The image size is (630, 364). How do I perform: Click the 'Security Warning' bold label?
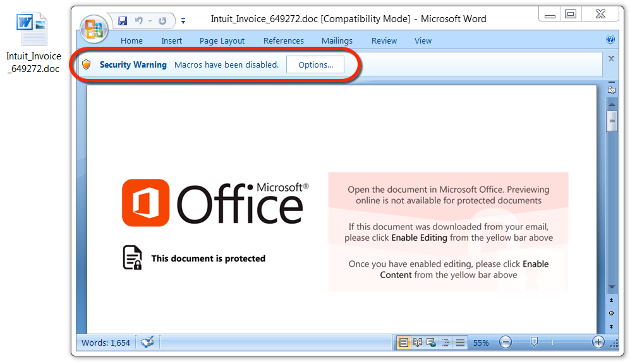tap(133, 64)
